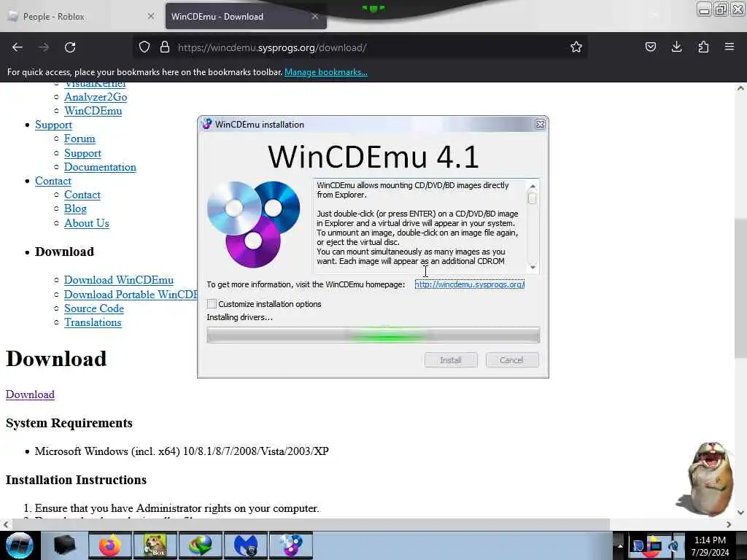747x560 pixels.
Task: Open the Firefox hamburger menu
Action: tap(729, 47)
